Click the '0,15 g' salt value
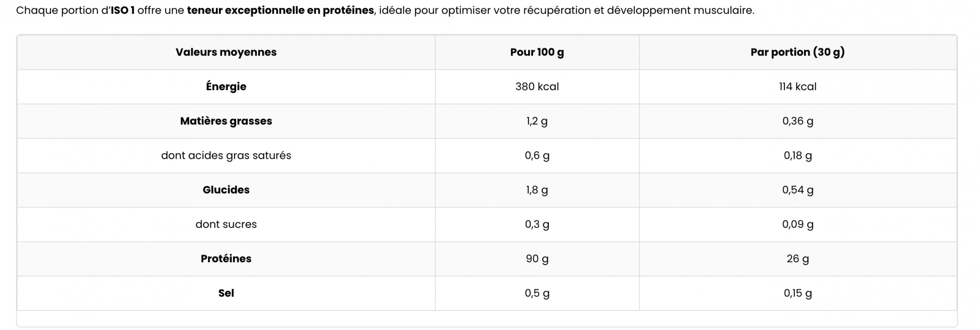980x330 pixels. click(x=798, y=293)
